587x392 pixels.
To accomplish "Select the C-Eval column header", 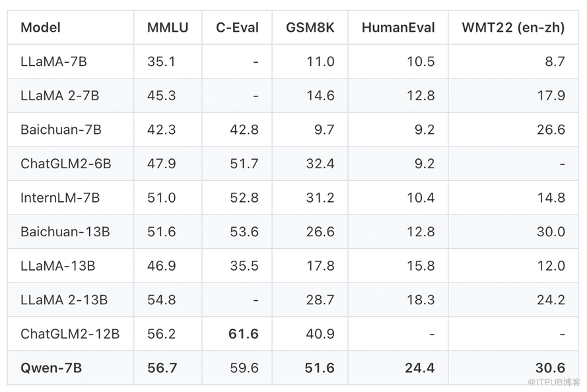I will [x=237, y=28].
